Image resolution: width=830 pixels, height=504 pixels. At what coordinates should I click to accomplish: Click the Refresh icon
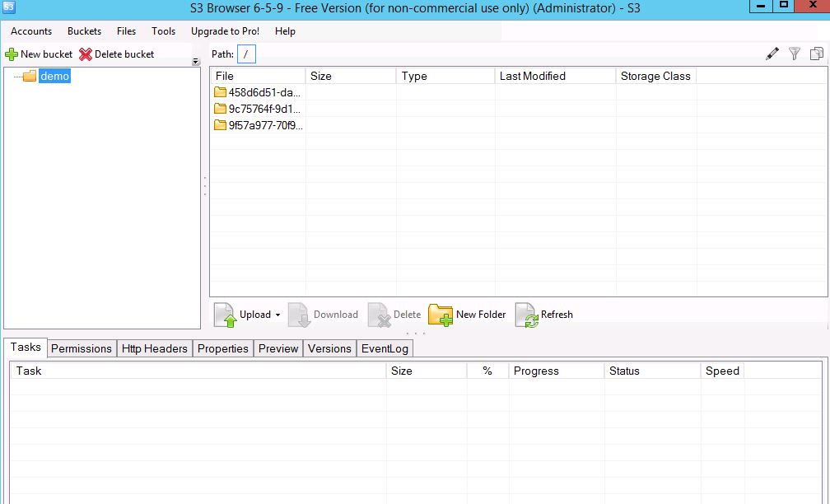(527, 315)
